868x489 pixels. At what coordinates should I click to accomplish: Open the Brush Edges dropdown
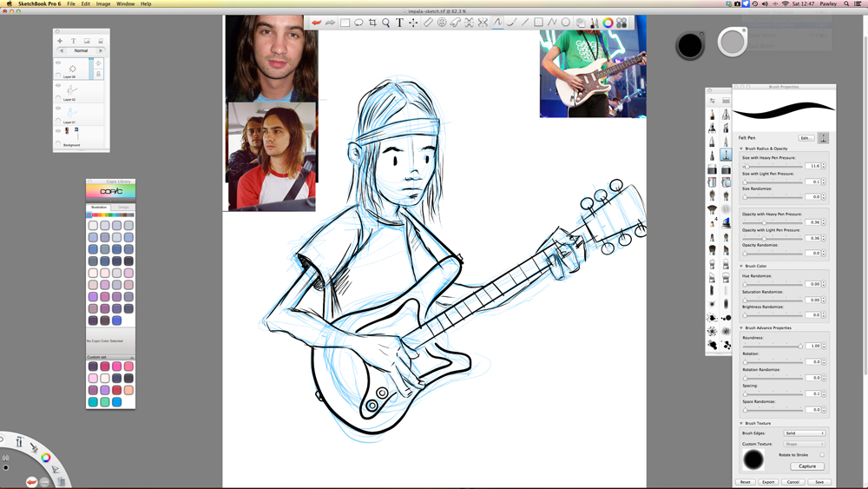click(x=805, y=433)
